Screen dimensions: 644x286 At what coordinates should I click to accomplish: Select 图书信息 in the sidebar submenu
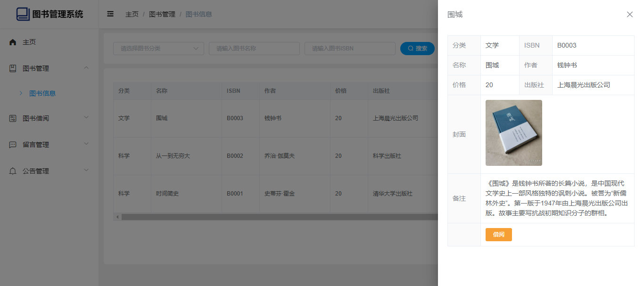coord(42,93)
